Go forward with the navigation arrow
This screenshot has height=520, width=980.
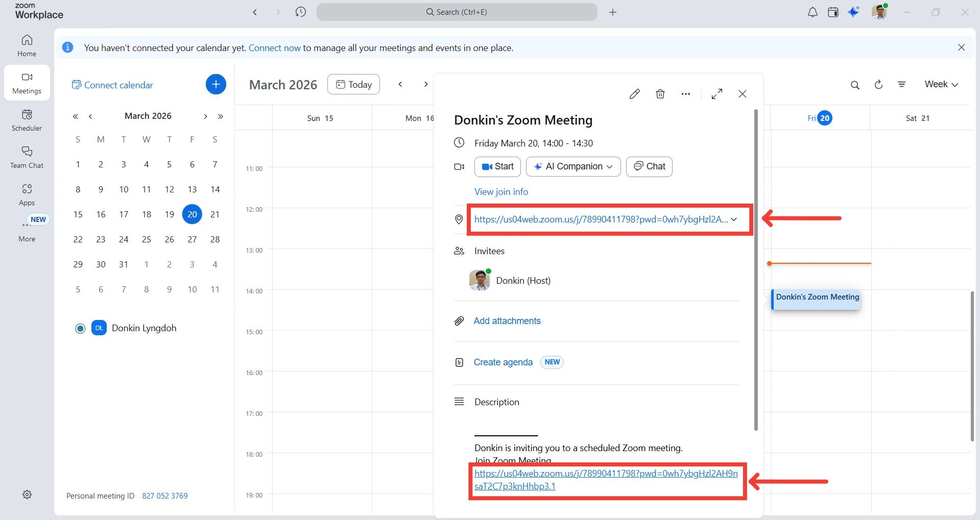tap(278, 12)
